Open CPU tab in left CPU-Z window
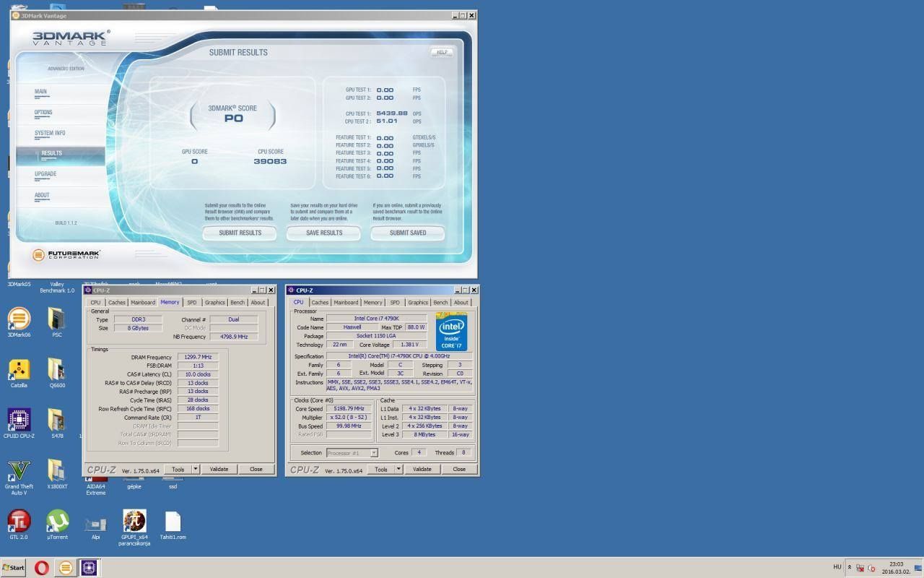This screenshot has height=578, width=924. [95, 303]
